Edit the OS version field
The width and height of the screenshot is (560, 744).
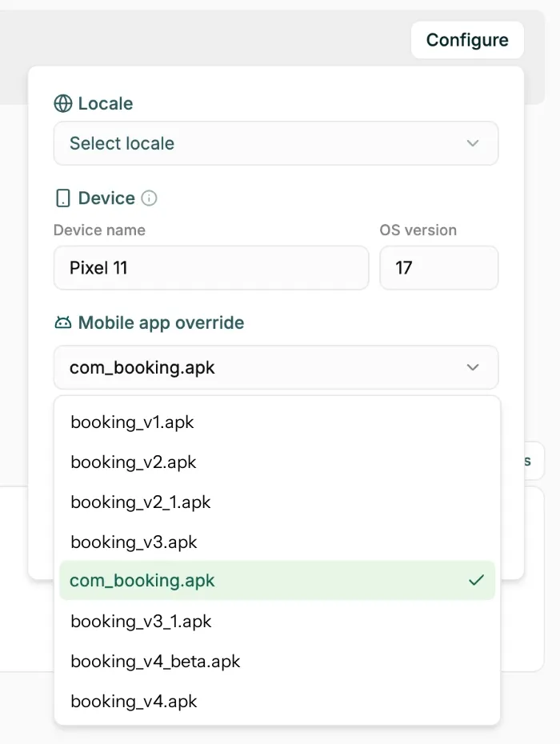(439, 268)
